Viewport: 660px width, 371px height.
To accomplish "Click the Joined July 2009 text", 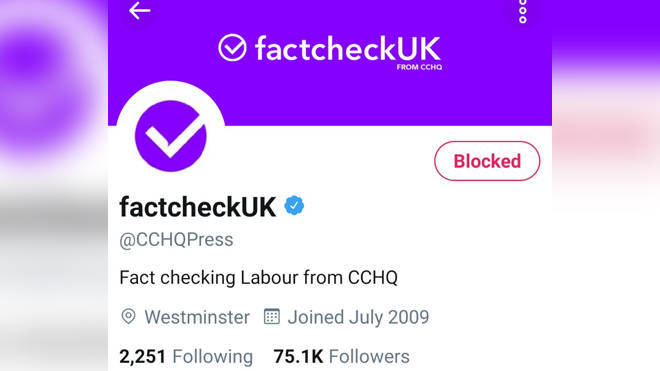I will pyautogui.click(x=358, y=317).
